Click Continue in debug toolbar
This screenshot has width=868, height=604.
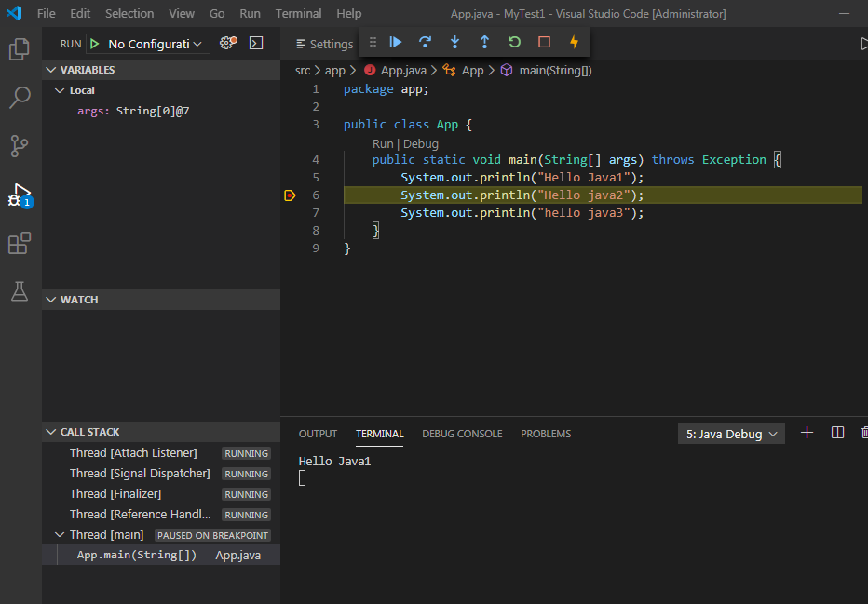point(396,43)
